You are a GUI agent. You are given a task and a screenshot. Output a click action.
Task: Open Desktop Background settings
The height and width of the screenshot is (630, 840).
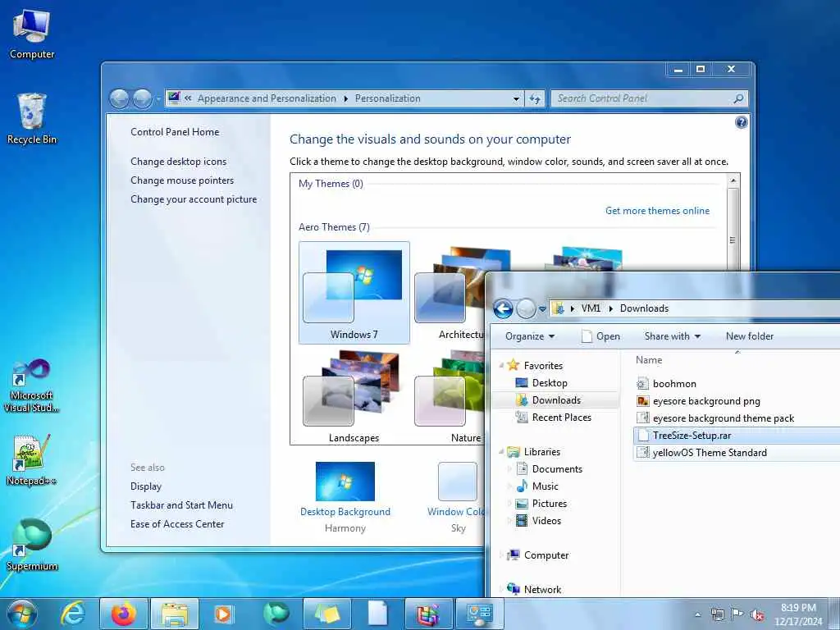[x=345, y=496]
